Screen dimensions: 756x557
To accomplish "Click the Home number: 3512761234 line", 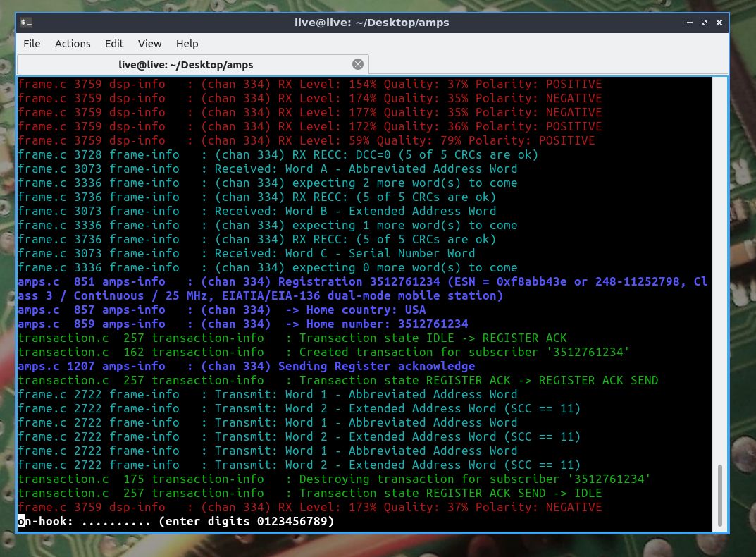I will pos(243,324).
